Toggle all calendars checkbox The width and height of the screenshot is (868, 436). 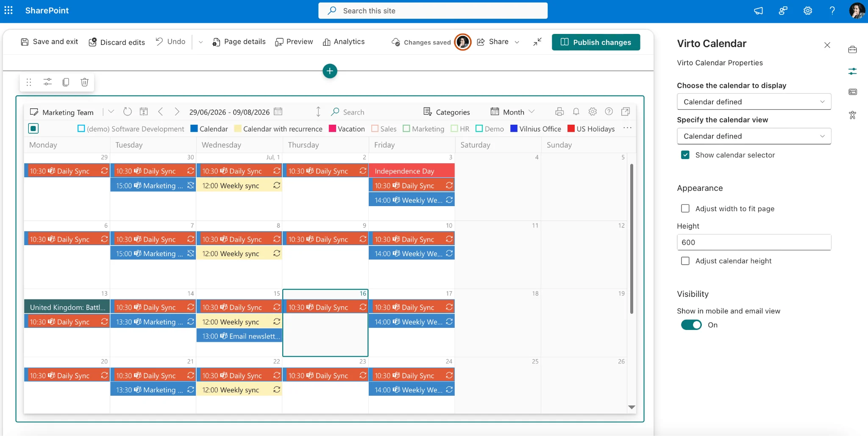pyautogui.click(x=33, y=129)
